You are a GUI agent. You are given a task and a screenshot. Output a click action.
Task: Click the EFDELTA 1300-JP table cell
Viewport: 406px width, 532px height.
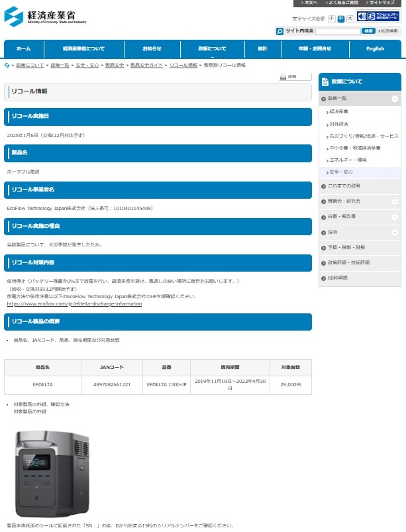pyautogui.click(x=166, y=385)
